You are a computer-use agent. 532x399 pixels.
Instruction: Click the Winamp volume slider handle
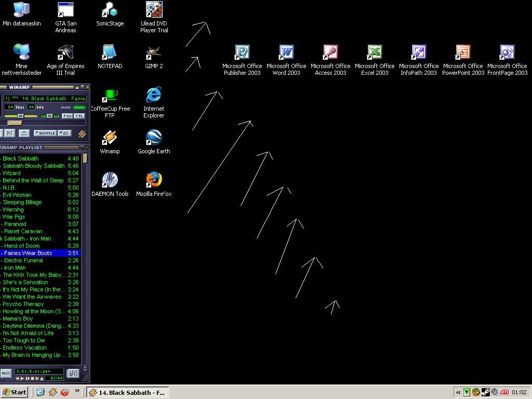pyautogui.click(x=21, y=116)
